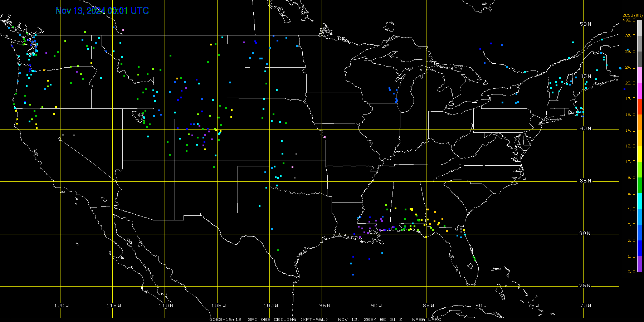Click the "4.0" color scale label
The height and width of the screenshot is (322, 644).
coord(631,209)
